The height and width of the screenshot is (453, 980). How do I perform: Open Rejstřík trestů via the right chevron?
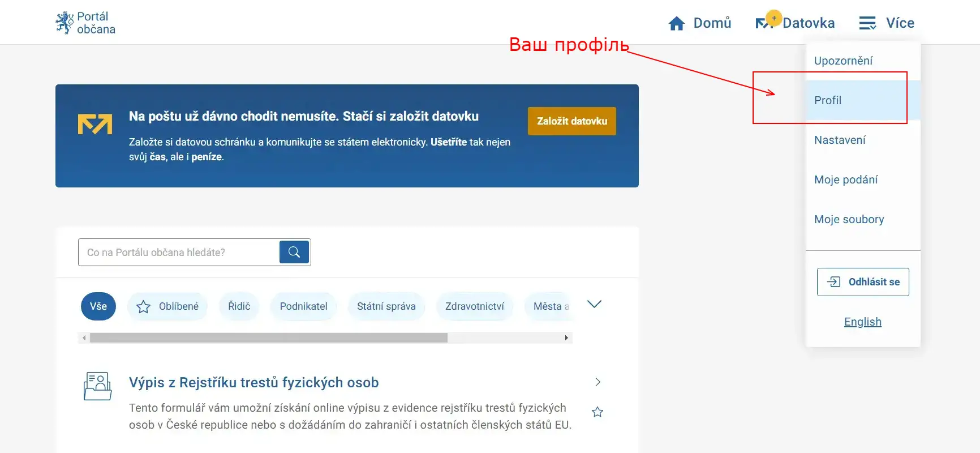598,382
